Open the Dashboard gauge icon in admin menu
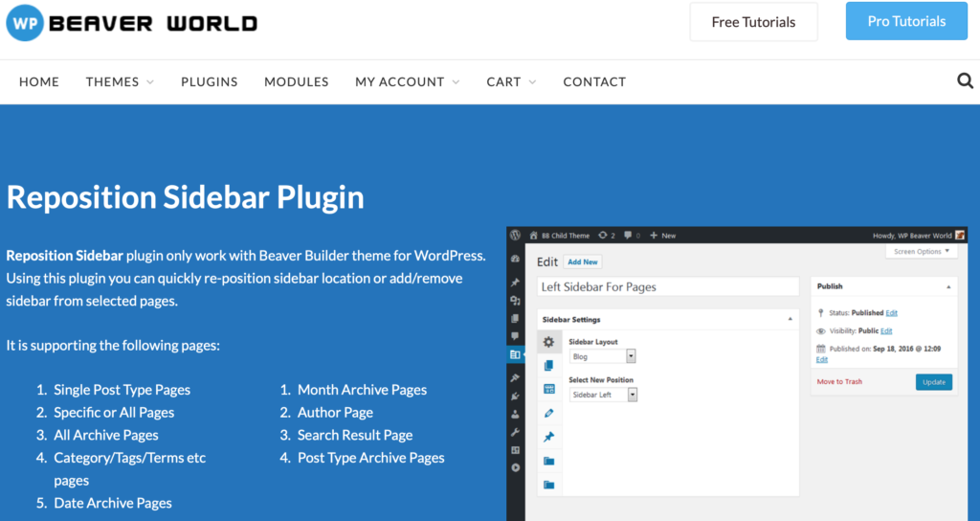 [x=515, y=259]
